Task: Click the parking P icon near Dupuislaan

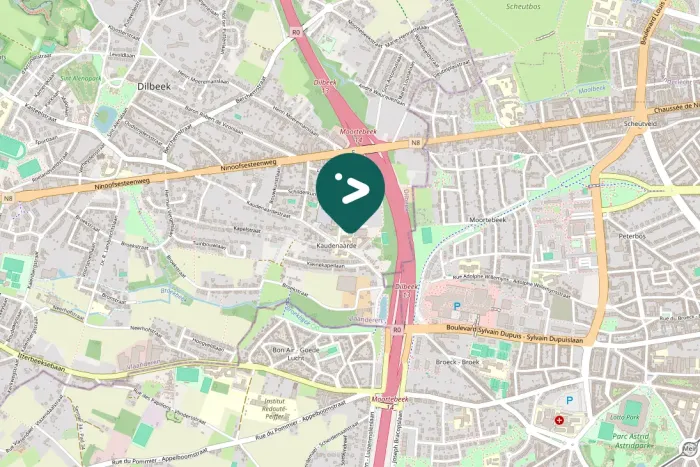Action: [456, 306]
